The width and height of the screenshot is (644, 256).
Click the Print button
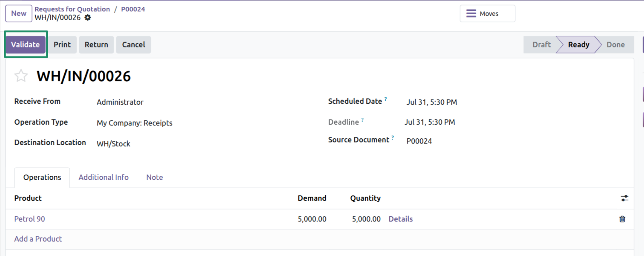62,45
